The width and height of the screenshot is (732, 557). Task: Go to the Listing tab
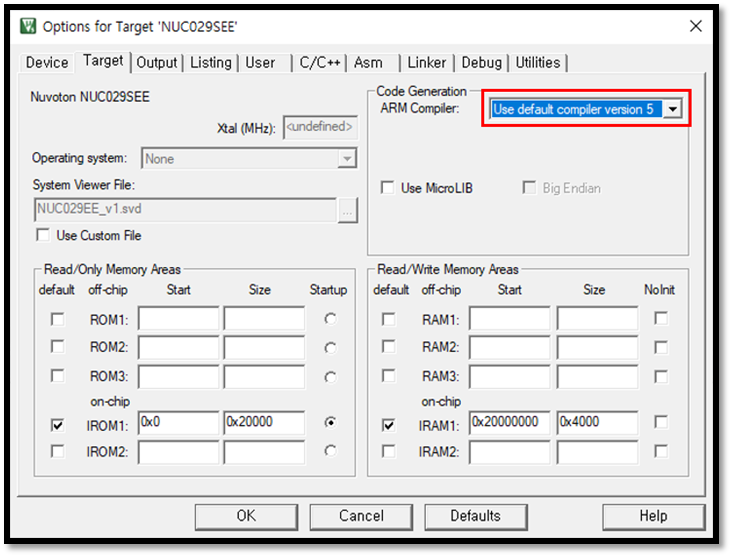[211, 63]
